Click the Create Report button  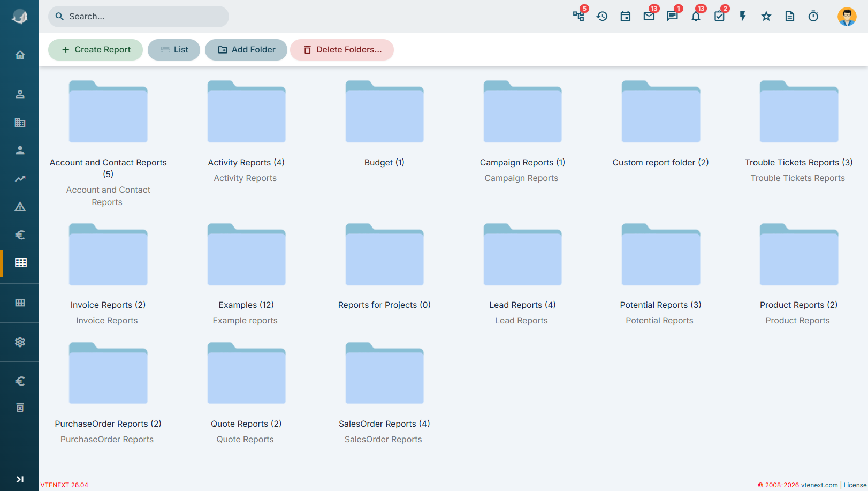pos(96,50)
